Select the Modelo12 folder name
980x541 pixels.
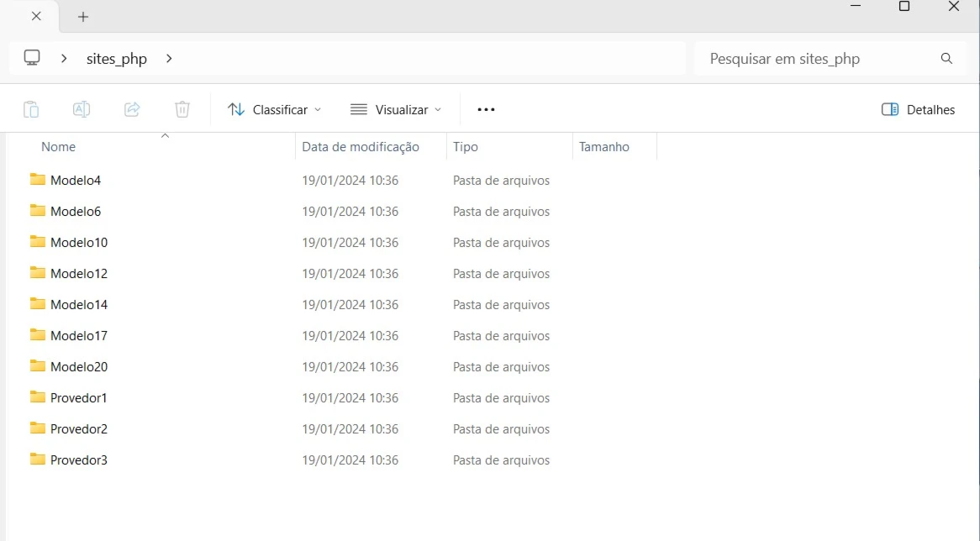click(x=79, y=274)
